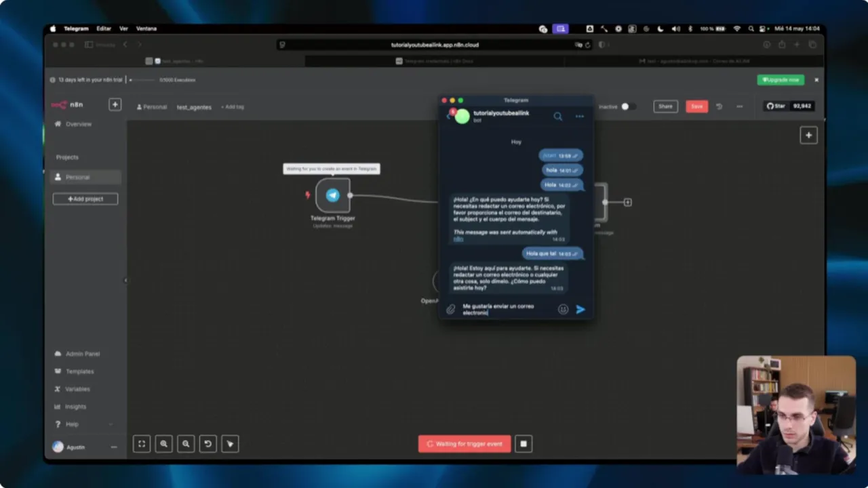Image resolution: width=868 pixels, height=488 pixels.
Task: Open Overview in n8n sidebar
Action: point(79,124)
